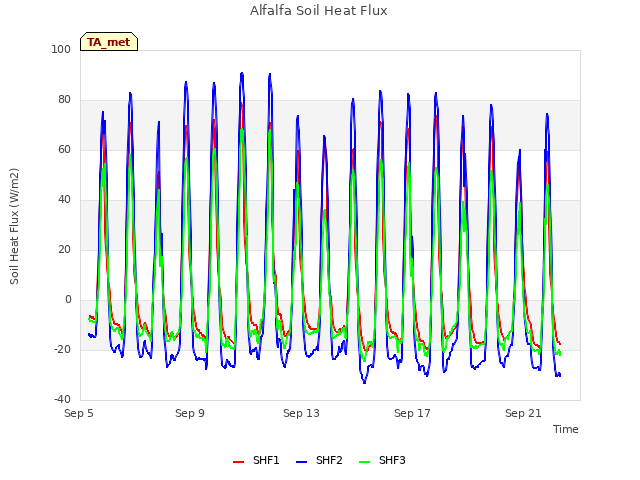Screen dimensions: 640x480
Task: Click the 0 y-axis tick label
Action: (68, 300)
